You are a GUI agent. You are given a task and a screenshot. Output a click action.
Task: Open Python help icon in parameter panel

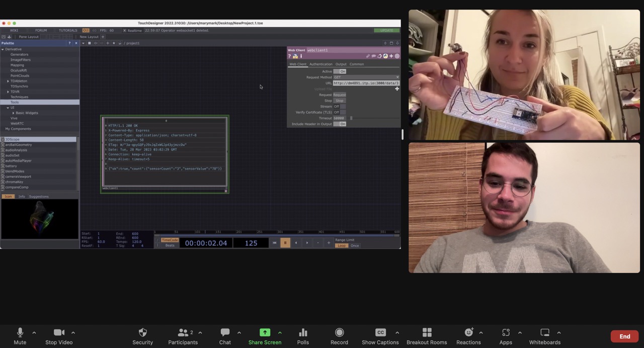pyautogui.click(x=295, y=56)
